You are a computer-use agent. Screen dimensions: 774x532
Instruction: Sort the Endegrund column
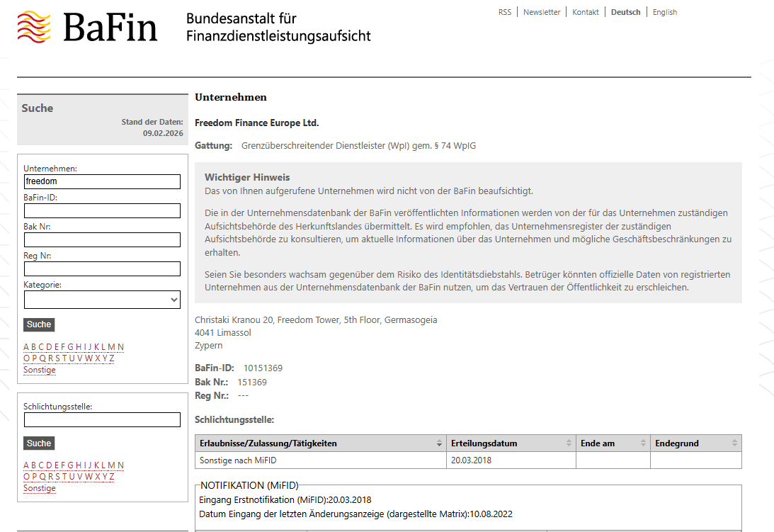[x=735, y=443]
